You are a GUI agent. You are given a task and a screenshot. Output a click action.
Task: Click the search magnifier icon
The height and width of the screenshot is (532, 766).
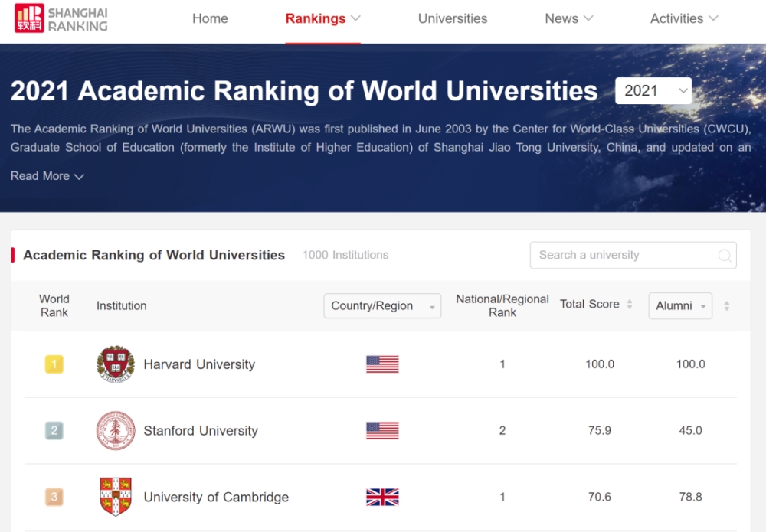click(725, 255)
